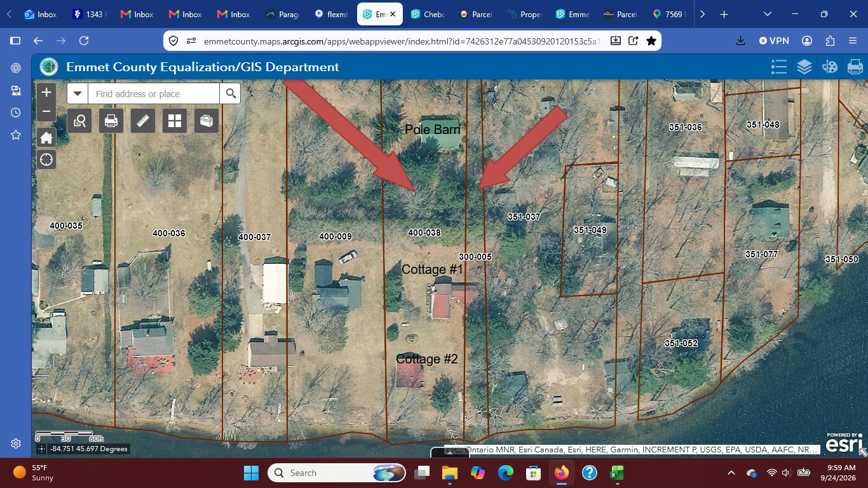868x488 pixels.
Task: Click the header printer icon
Action: [855, 67]
